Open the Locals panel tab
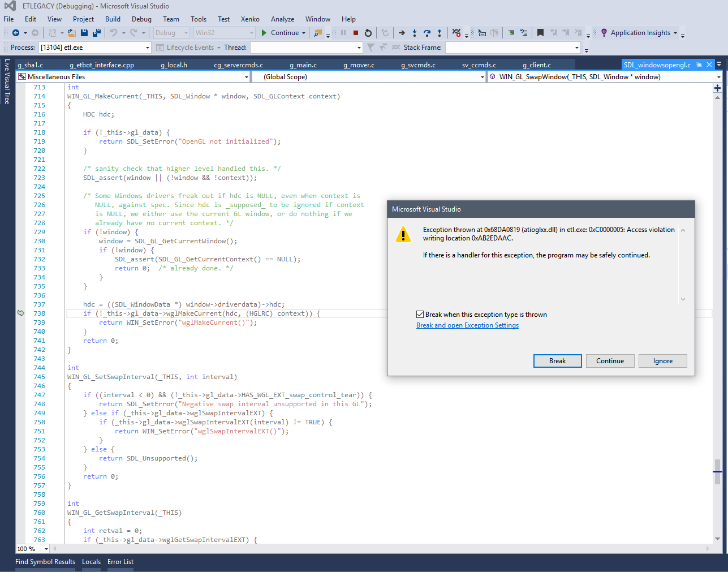This screenshot has width=728, height=572. tap(91, 562)
